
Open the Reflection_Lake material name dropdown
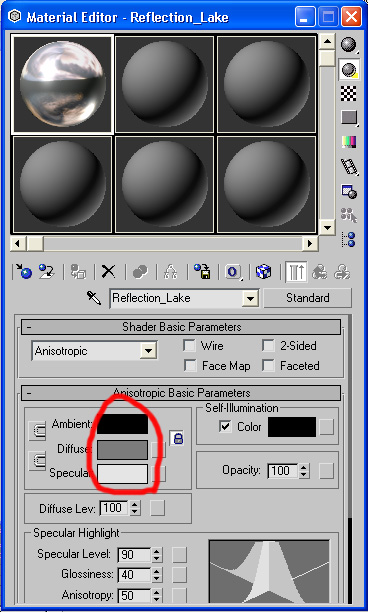click(x=250, y=299)
